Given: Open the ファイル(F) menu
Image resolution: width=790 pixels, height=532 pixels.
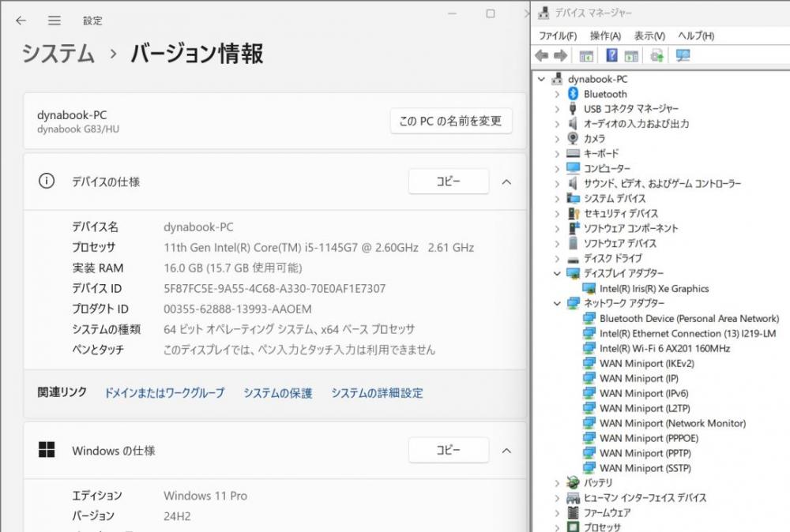Looking at the screenshot, I should point(558,36).
